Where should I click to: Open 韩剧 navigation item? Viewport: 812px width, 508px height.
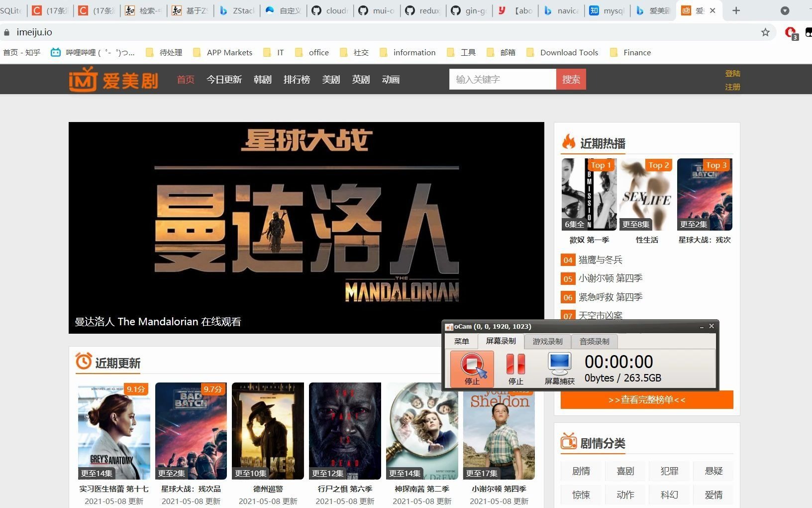263,80
